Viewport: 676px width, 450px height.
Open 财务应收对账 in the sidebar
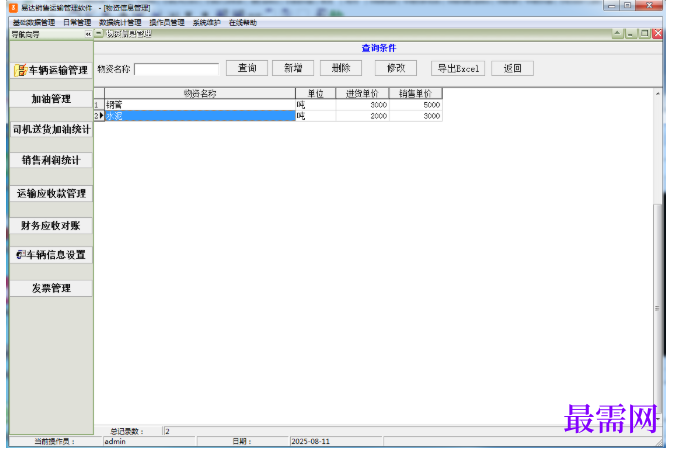(51, 225)
